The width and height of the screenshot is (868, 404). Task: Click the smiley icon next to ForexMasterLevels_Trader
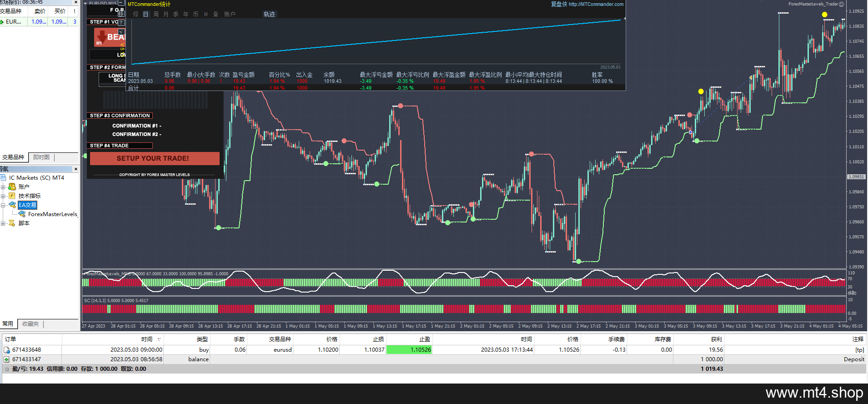click(841, 4)
